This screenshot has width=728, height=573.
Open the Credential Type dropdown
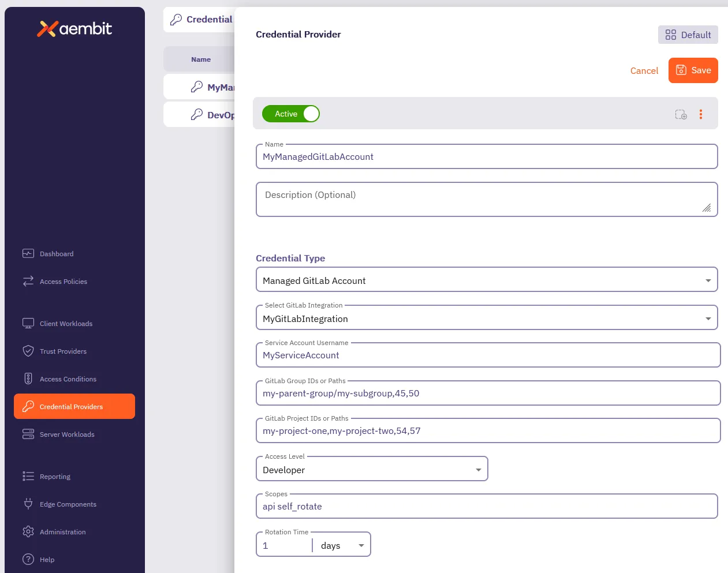pyautogui.click(x=708, y=280)
